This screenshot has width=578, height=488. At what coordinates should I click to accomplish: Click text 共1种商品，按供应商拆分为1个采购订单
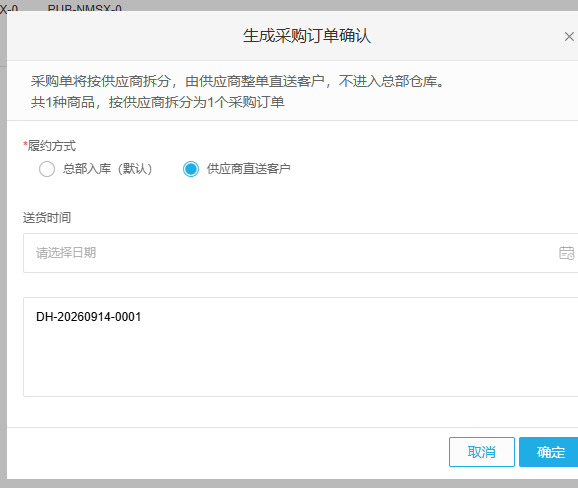pyautogui.click(x=158, y=102)
